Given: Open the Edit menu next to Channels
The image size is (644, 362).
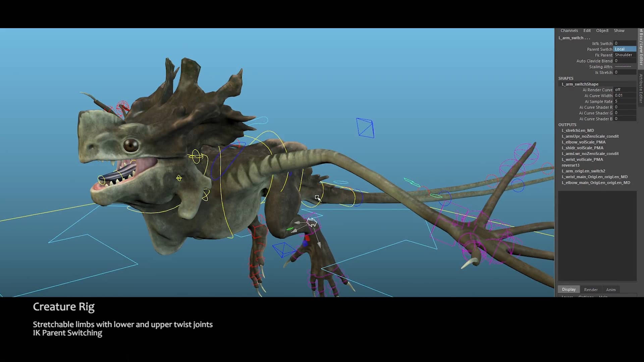Looking at the screenshot, I should point(587,31).
